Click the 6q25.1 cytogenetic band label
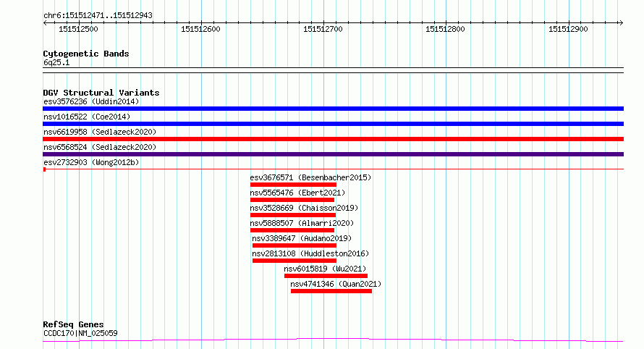 tap(56, 62)
